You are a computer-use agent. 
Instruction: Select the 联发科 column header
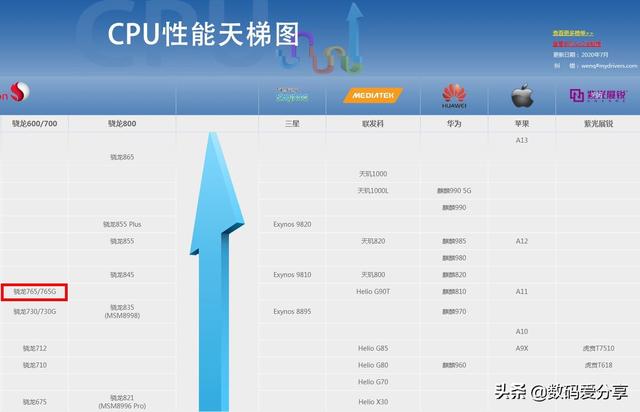373,124
